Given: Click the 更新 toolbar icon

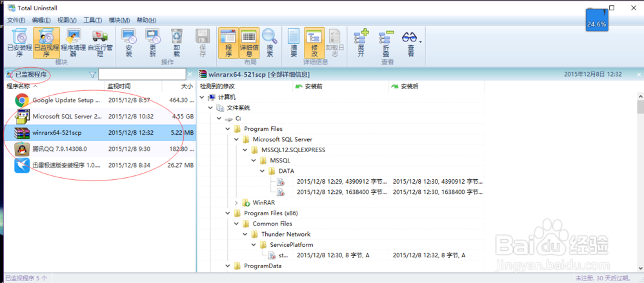Looking at the screenshot, I should 153,43.
